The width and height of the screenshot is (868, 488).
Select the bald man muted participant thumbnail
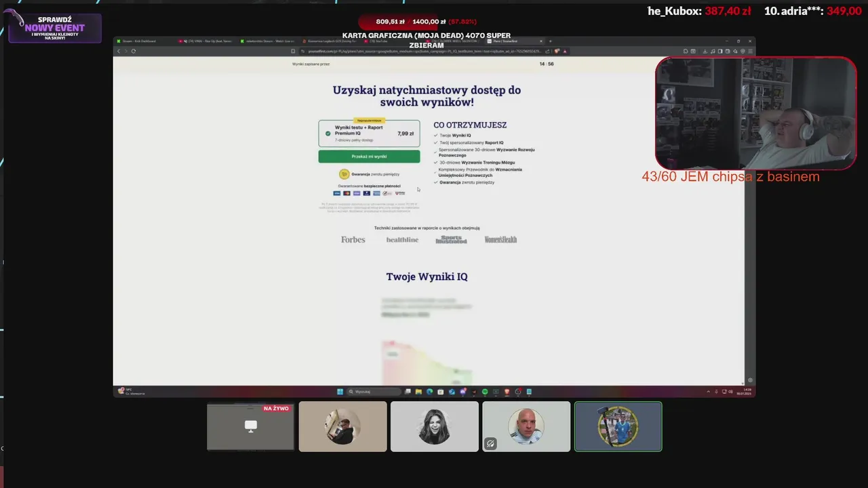(526, 426)
